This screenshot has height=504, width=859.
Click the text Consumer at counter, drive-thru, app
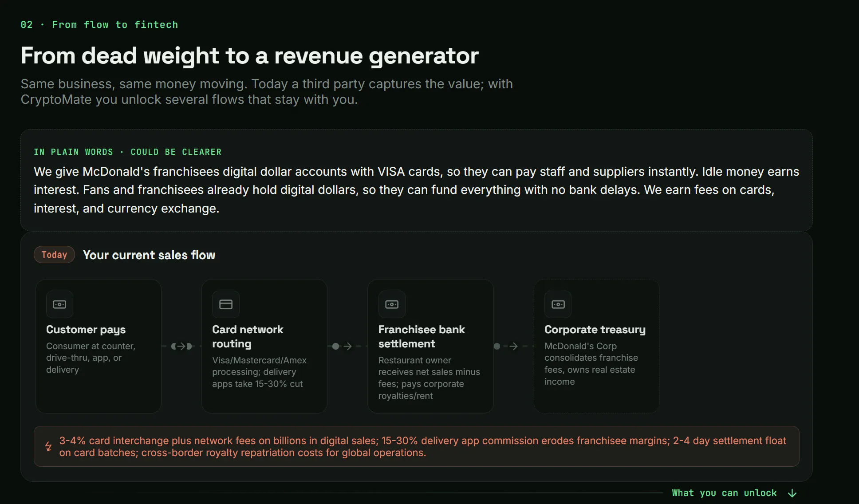pos(91,358)
